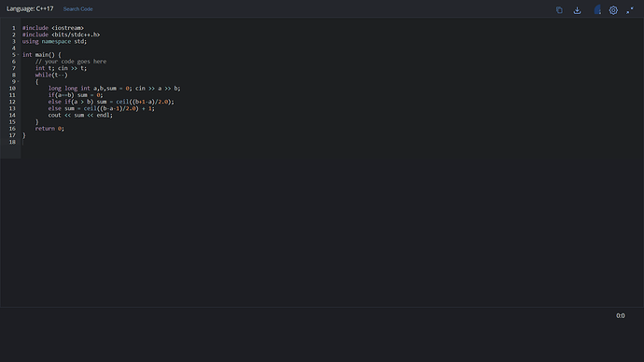Copy the code with the copy icon

click(x=559, y=10)
